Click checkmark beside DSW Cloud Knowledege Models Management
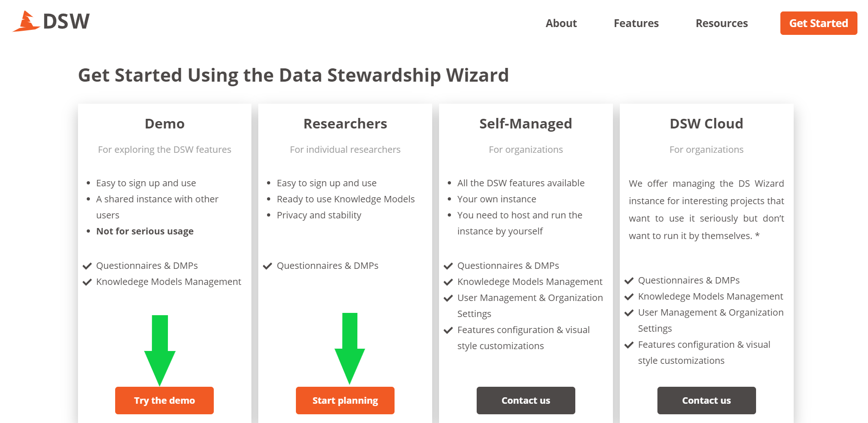 coord(629,297)
